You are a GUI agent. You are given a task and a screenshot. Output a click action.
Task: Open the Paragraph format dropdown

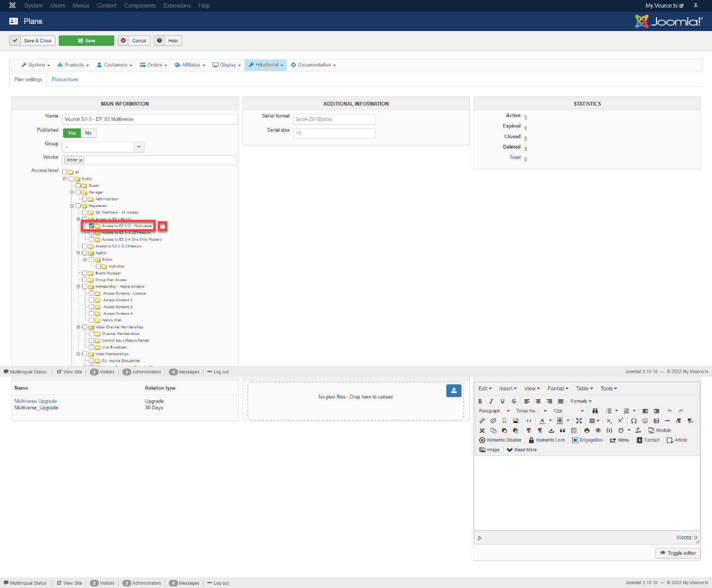(494, 411)
